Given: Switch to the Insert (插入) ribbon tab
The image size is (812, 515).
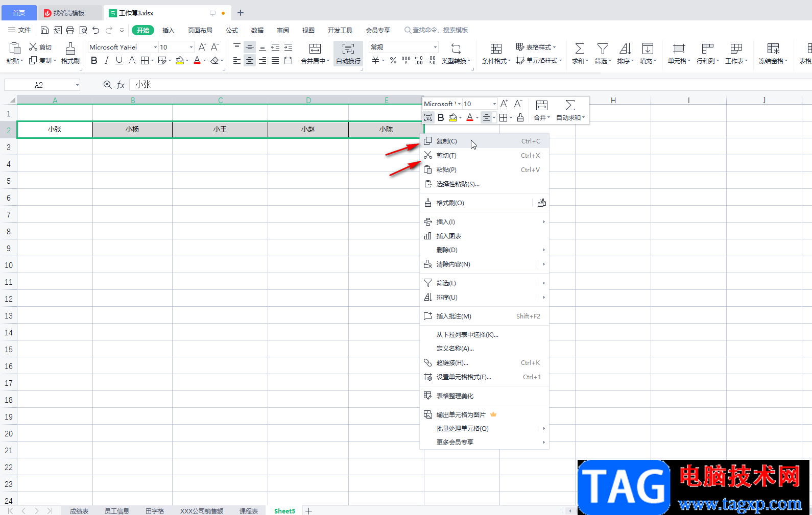Looking at the screenshot, I should coord(169,30).
